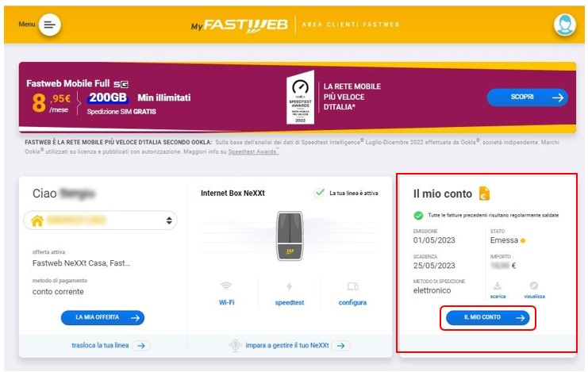The width and height of the screenshot is (588, 372).
Task: Open the configura devices icon
Action: 352,286
